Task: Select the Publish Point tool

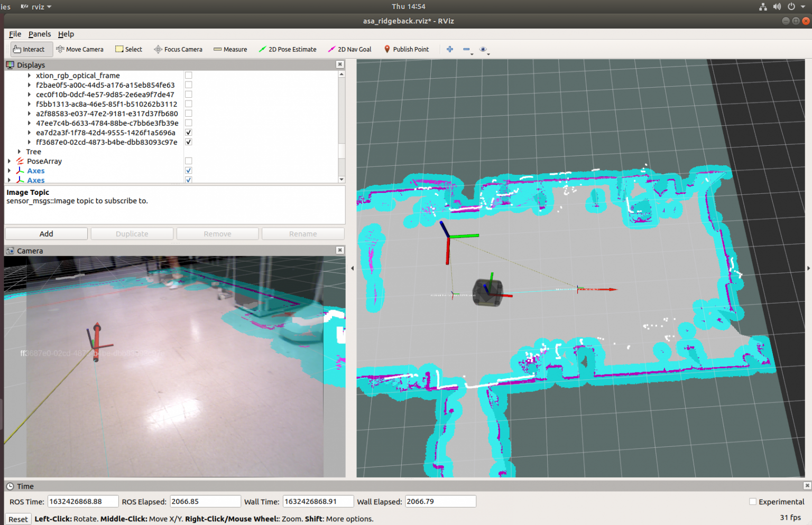Action: (x=407, y=49)
